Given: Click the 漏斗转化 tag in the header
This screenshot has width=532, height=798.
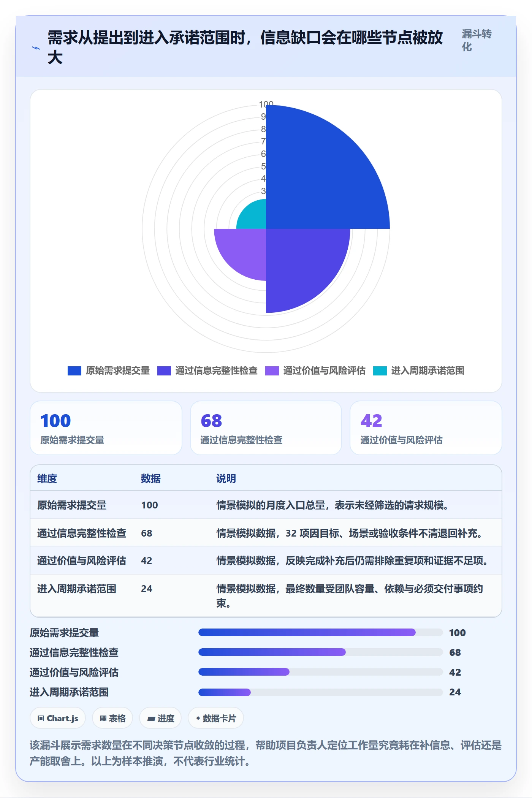Looking at the screenshot, I should 477,40.
